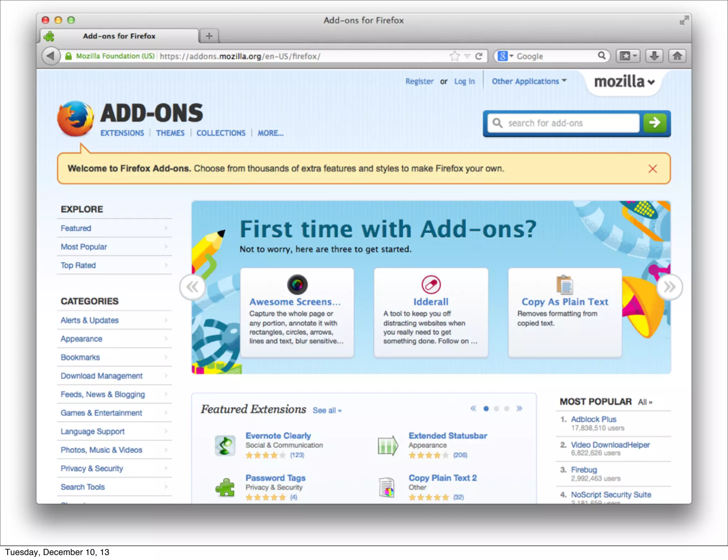Expand the Other Applications dropdown

[529, 81]
